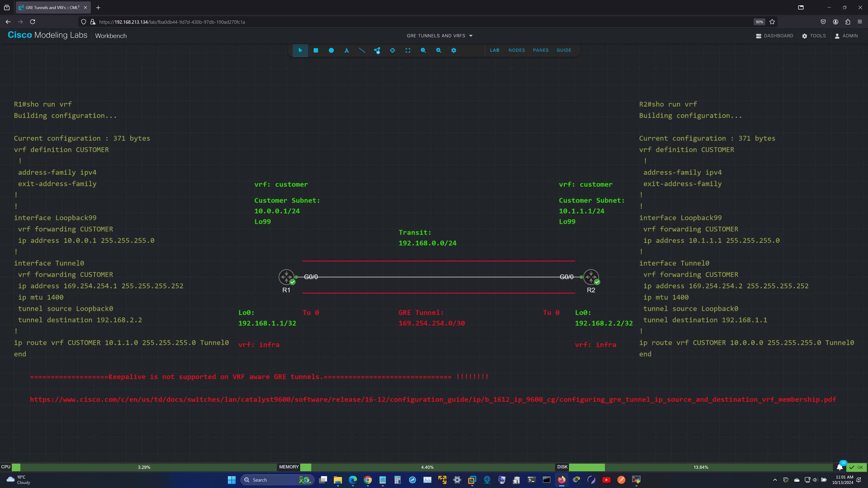Click the add-link nodes tool
Viewport: 868px width, 488px height.
pyautogui.click(x=377, y=50)
